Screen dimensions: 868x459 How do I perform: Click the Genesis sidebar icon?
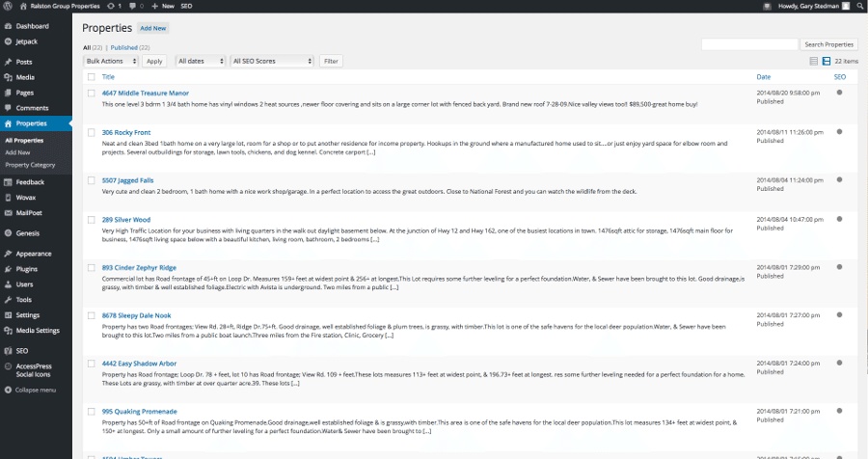tap(8, 233)
